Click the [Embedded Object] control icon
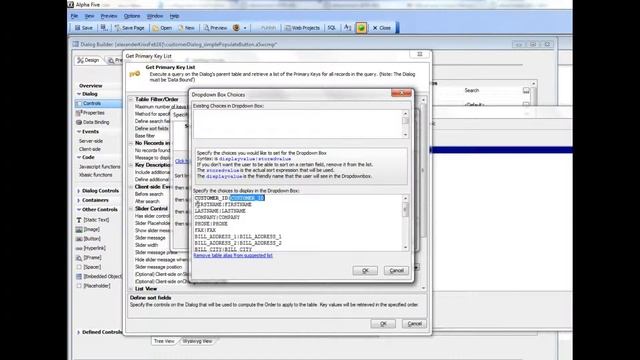Viewport: 640px width, 360px height. point(79,276)
